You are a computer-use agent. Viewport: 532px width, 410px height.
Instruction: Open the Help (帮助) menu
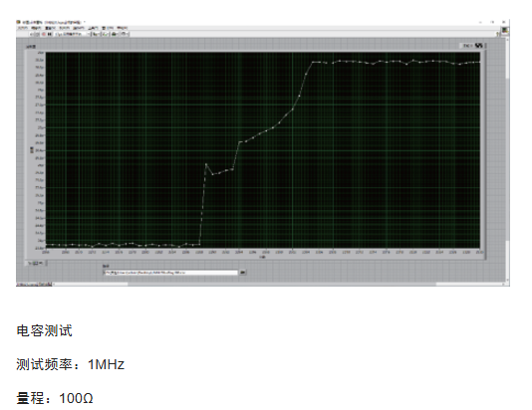coord(123,28)
